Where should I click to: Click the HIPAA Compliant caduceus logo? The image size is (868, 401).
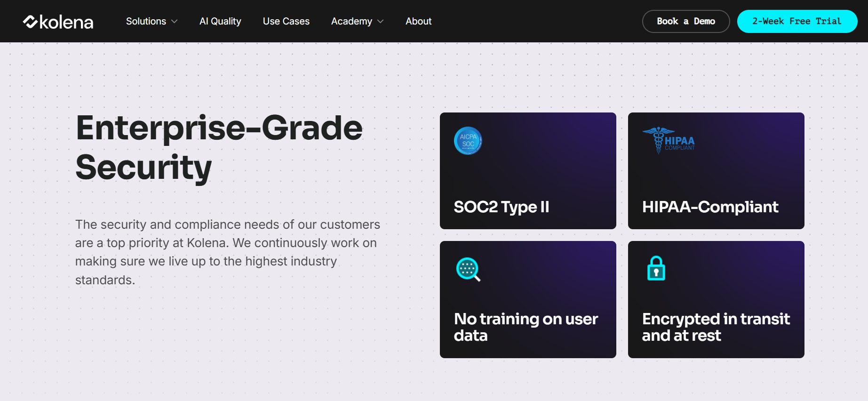point(669,140)
